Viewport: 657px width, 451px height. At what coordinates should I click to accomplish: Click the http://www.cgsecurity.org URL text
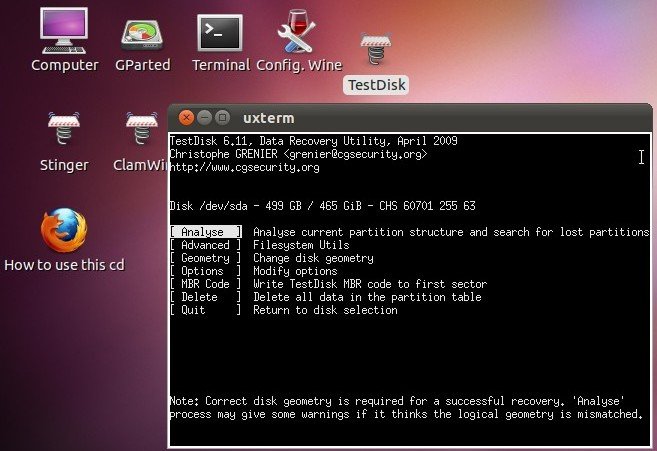tap(245, 167)
